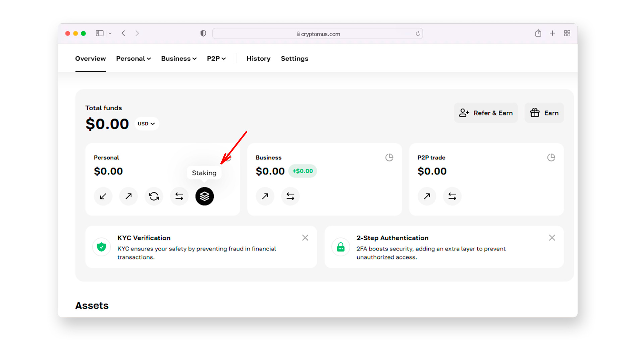Toggle the Safari sidebar button
The height and width of the screenshot is (362, 644).
point(100,33)
